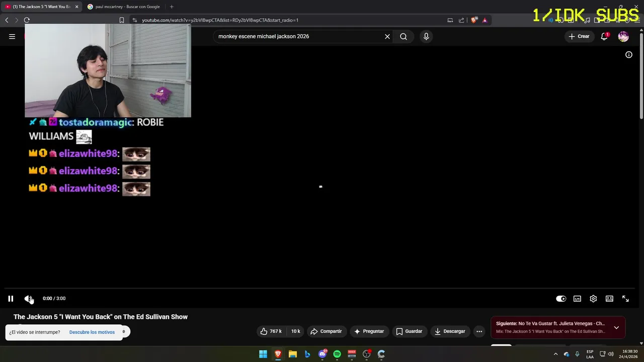The image size is (644, 362).
Task: Expand the Siguiente playlist panel chevron
Action: [x=616, y=327]
